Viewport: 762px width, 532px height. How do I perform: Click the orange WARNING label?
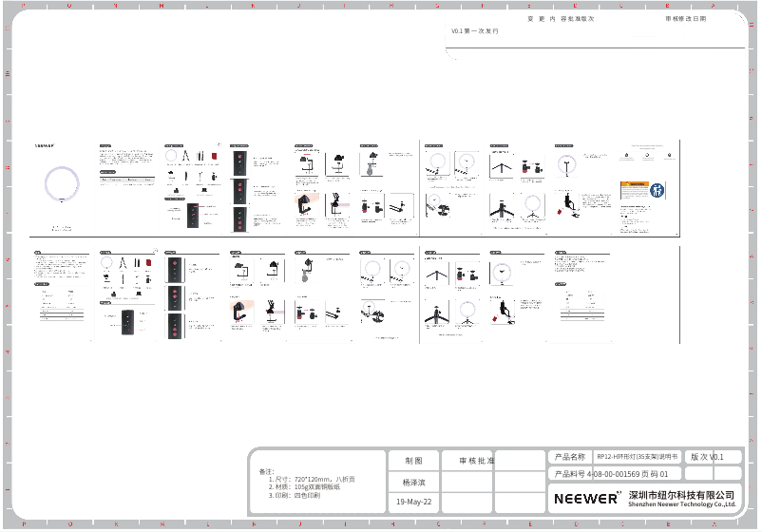click(x=634, y=185)
